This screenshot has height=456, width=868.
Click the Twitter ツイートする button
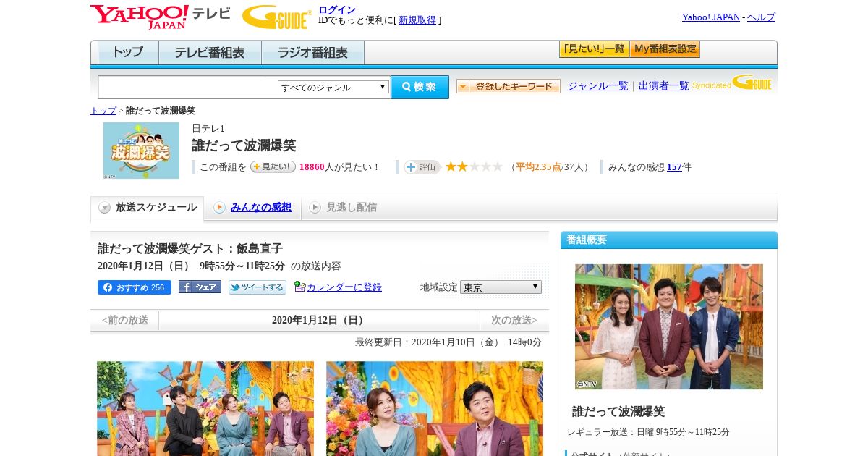click(258, 287)
